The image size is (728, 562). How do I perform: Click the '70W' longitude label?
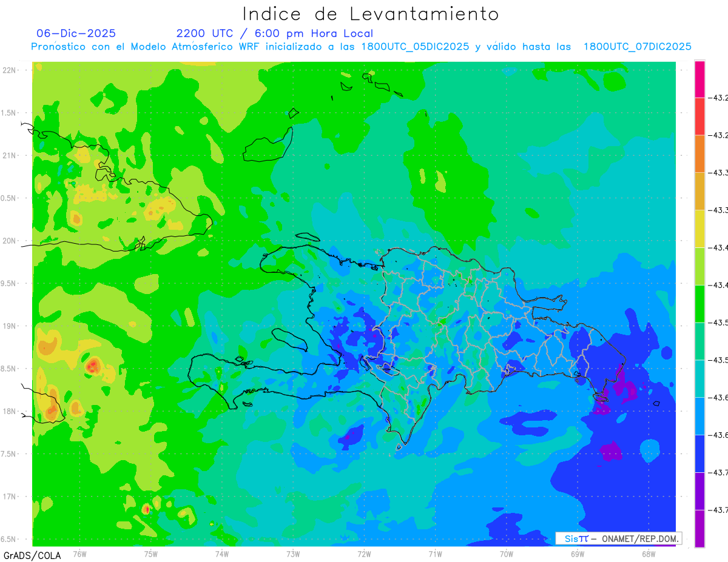click(507, 554)
